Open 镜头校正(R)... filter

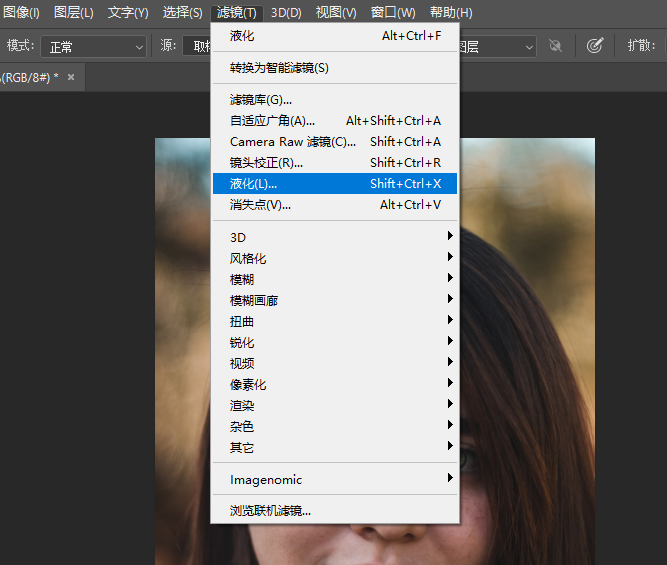(335, 163)
